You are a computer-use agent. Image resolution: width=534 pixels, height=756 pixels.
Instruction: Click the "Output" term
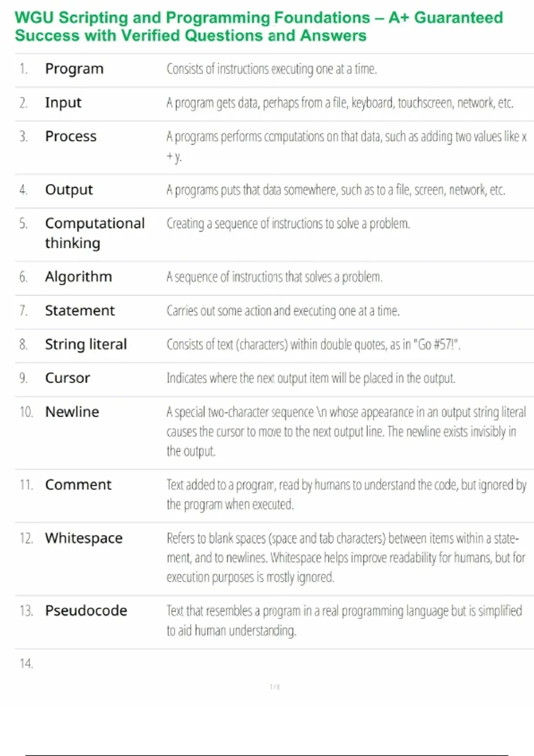69,190
